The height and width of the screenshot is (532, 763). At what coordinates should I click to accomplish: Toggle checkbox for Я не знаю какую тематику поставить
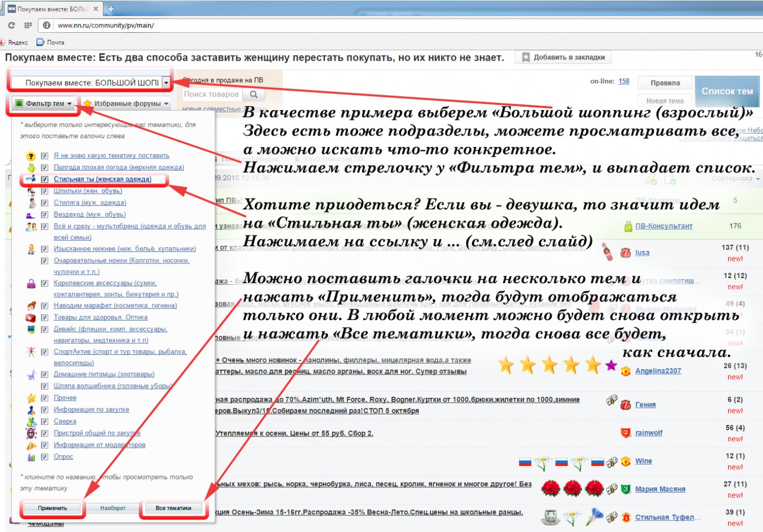click(x=45, y=156)
